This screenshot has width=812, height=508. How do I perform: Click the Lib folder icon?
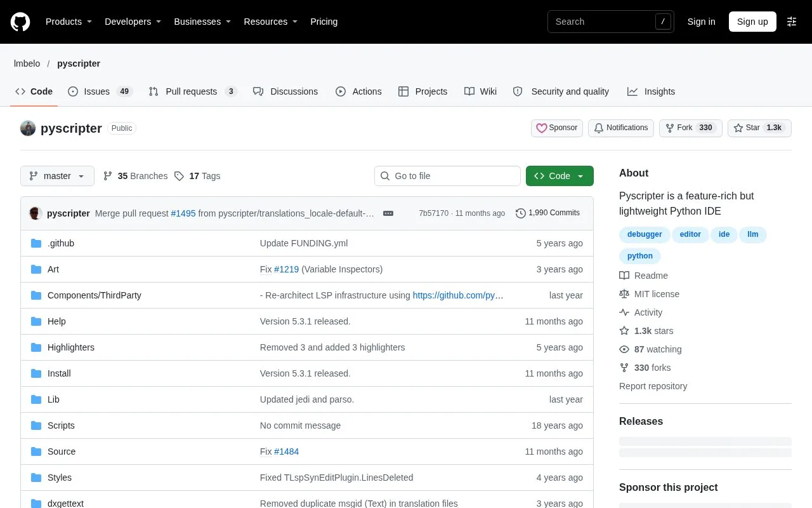pyautogui.click(x=36, y=399)
